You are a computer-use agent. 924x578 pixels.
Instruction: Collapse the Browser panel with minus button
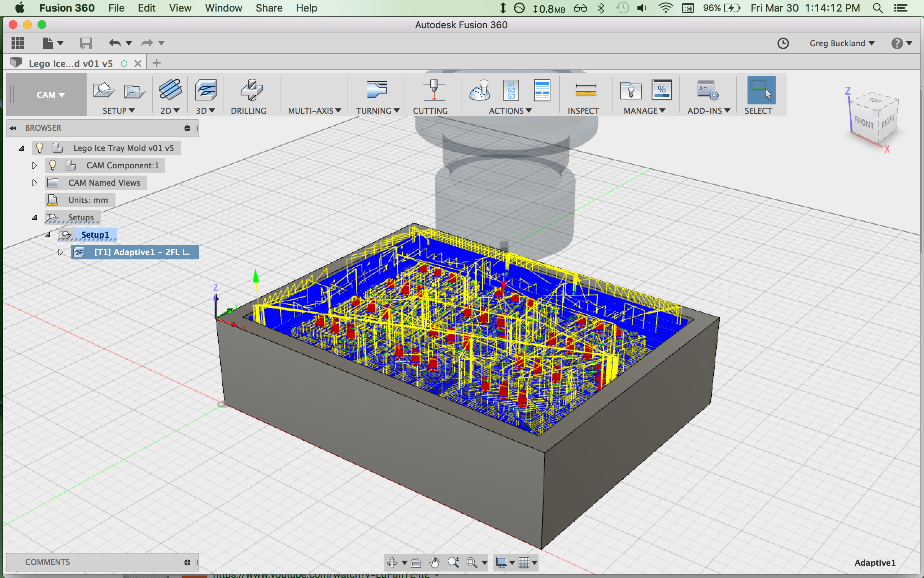pyautogui.click(x=187, y=128)
